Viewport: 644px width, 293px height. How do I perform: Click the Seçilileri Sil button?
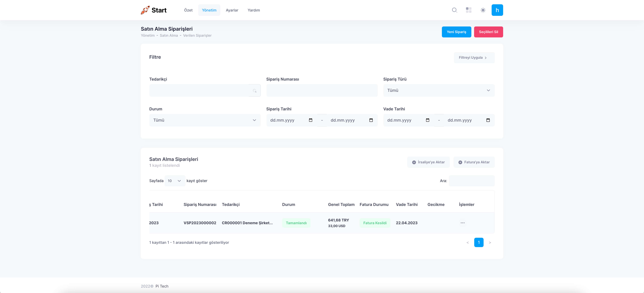pos(488,32)
